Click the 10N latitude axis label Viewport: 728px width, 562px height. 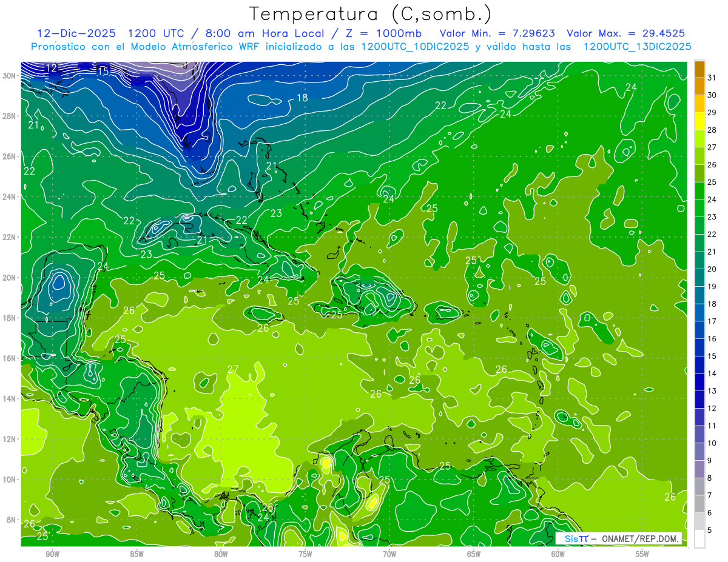(9, 479)
